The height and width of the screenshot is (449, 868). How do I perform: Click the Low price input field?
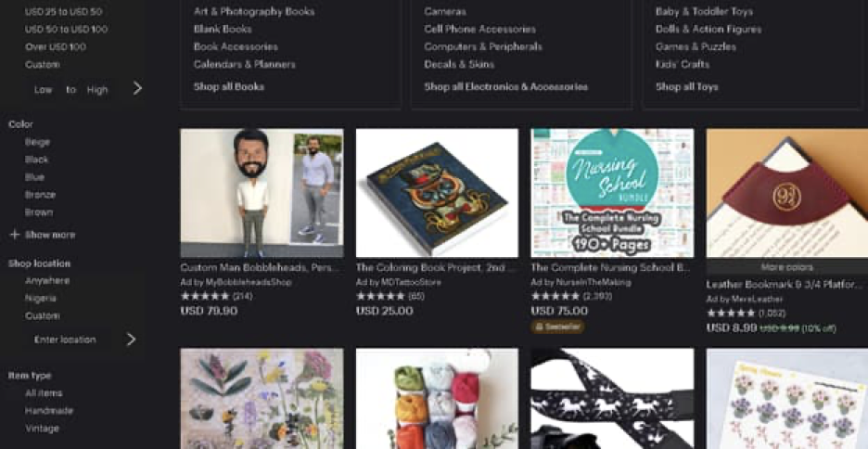coord(44,90)
